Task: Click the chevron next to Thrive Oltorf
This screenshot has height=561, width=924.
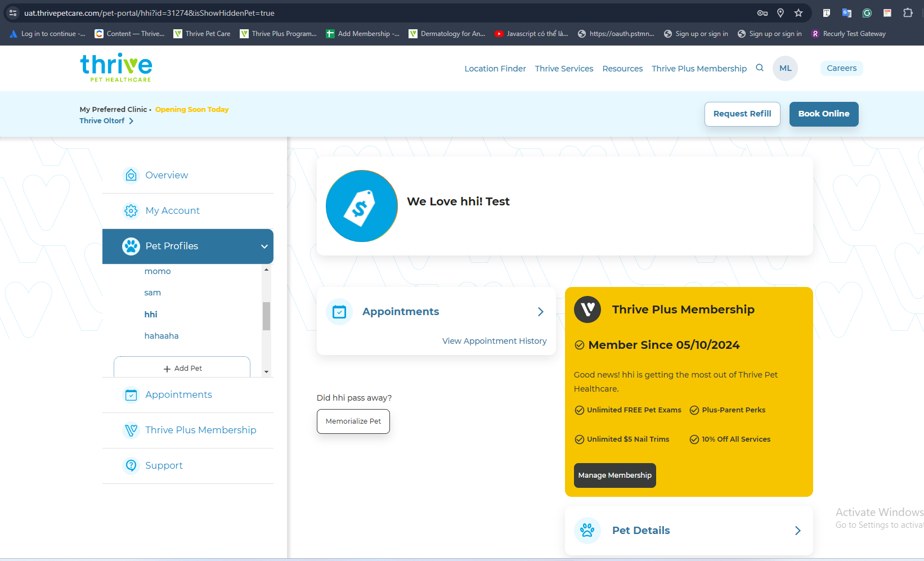Action: pyautogui.click(x=131, y=121)
